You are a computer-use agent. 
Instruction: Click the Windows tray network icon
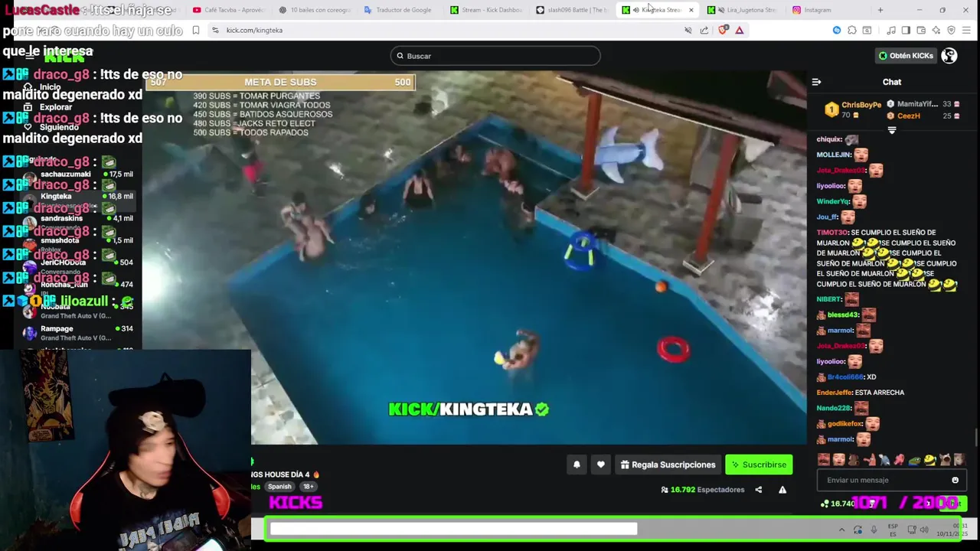911,530
